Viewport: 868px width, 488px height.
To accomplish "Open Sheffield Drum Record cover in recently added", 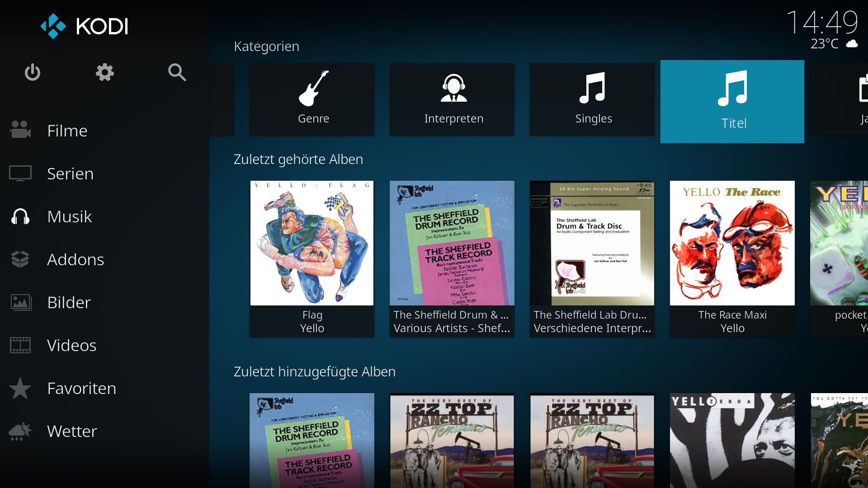I will (312, 441).
